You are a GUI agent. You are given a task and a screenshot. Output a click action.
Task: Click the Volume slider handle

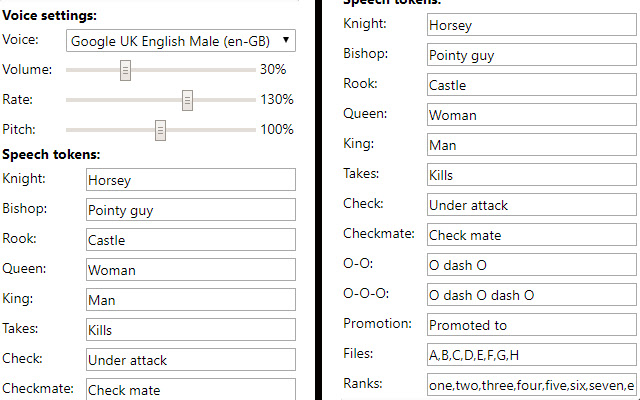click(125, 70)
